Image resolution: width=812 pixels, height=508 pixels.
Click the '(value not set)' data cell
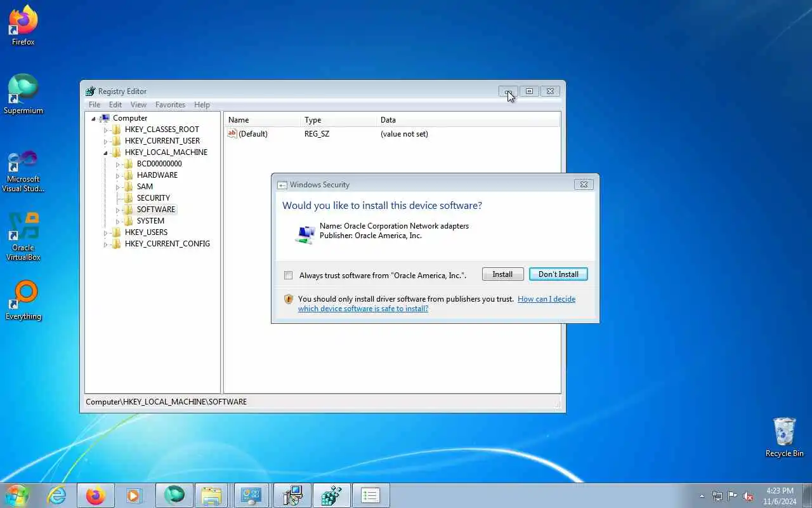pos(404,134)
